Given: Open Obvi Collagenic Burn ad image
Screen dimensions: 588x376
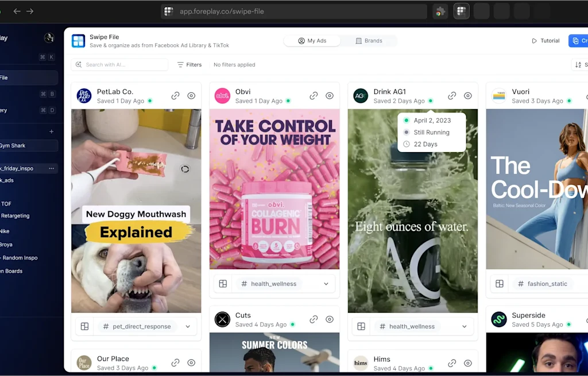Looking at the screenshot, I should (274, 189).
